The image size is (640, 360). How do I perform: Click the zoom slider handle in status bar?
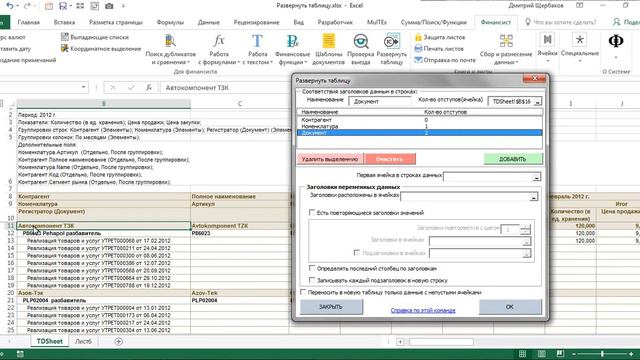(602, 353)
